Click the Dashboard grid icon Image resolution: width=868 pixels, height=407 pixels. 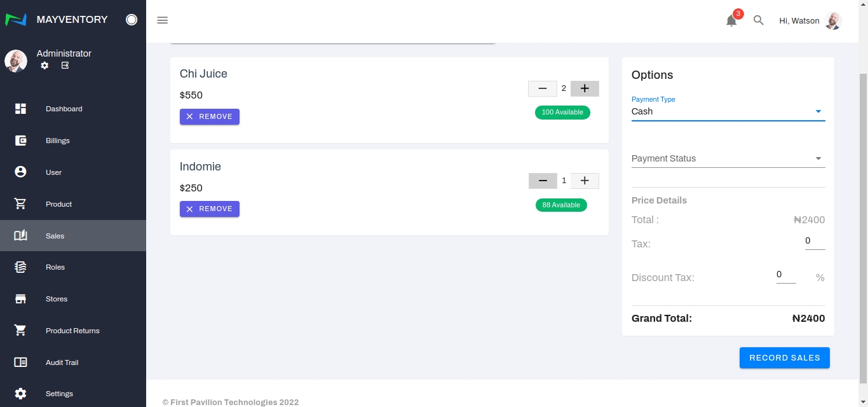[20, 109]
